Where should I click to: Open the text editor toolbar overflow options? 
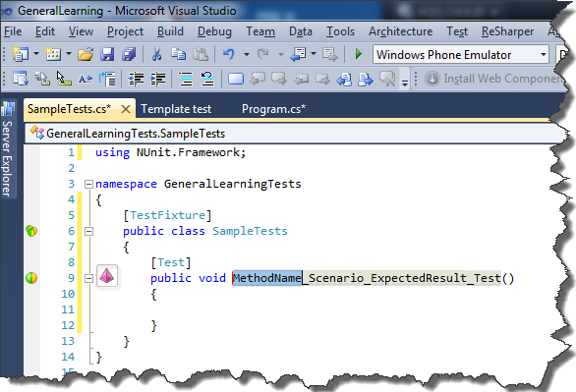(405, 83)
